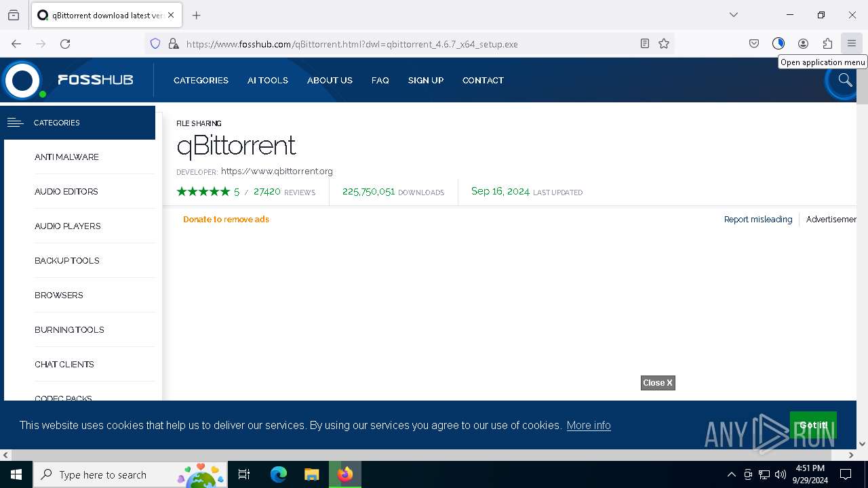The width and height of the screenshot is (868, 488).
Task: Select AUDIO EDITORS category in sidebar
Action: tap(66, 191)
